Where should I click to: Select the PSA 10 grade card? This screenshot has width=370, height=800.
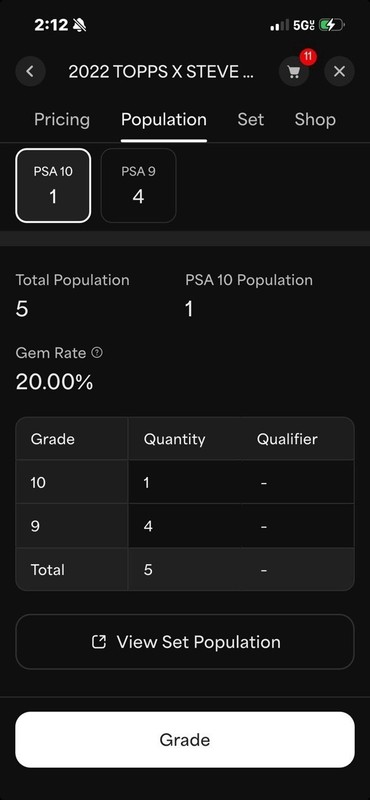coord(53,186)
